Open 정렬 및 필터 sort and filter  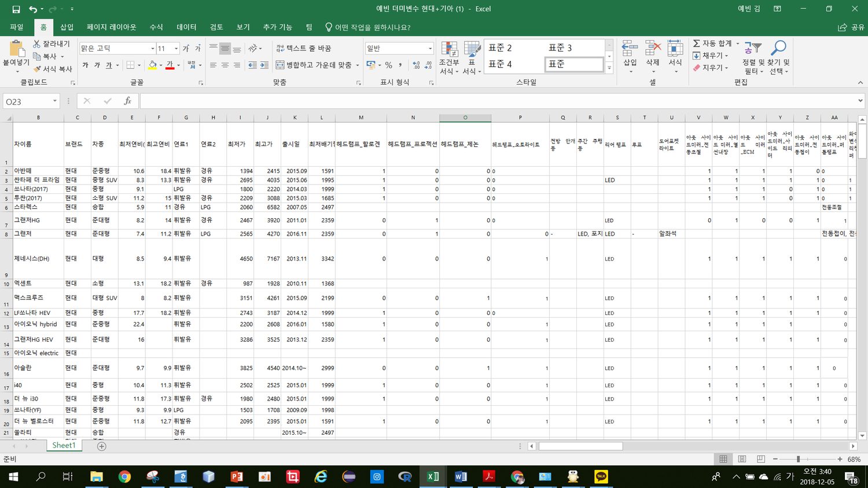coord(753,58)
